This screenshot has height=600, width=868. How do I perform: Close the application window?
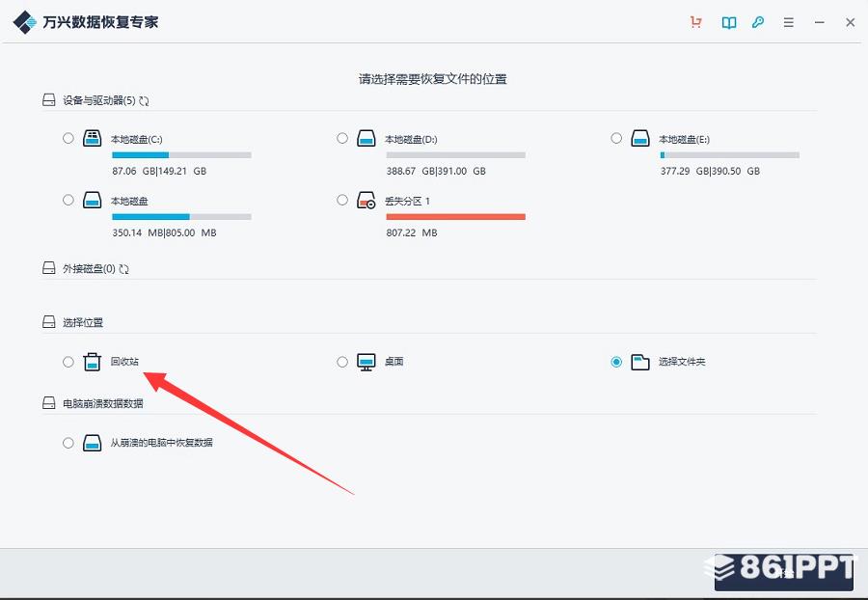(851, 22)
